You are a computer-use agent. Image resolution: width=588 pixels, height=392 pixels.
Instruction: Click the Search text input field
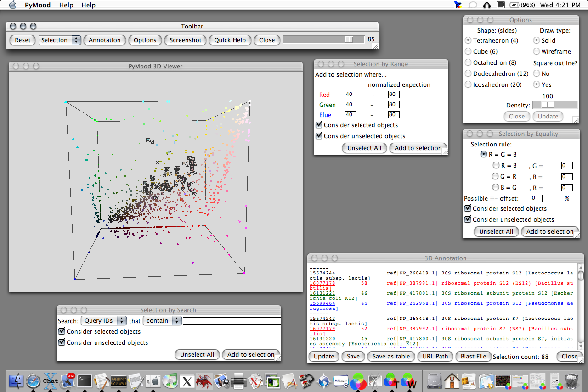(232, 321)
